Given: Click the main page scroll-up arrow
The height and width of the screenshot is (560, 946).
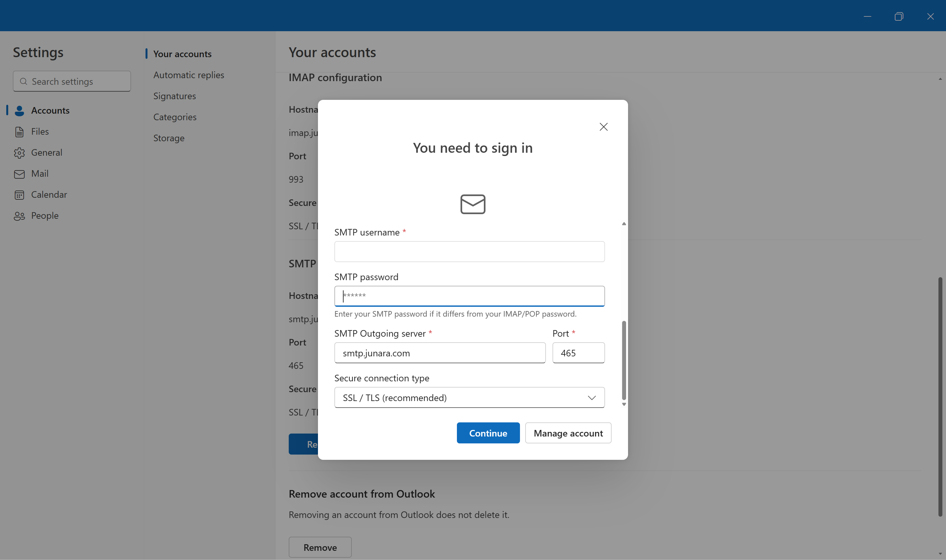Looking at the screenshot, I should [940, 79].
